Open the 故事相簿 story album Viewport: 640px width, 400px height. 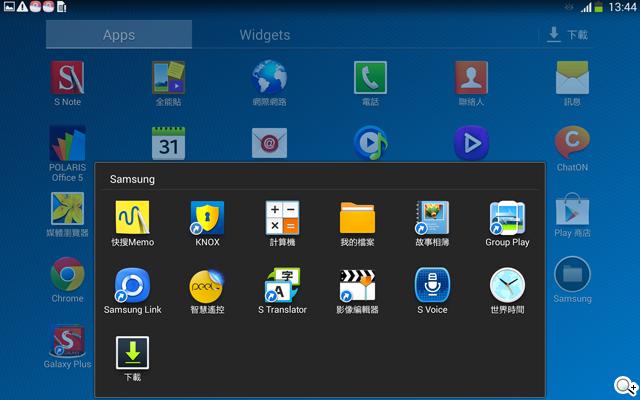(432, 218)
